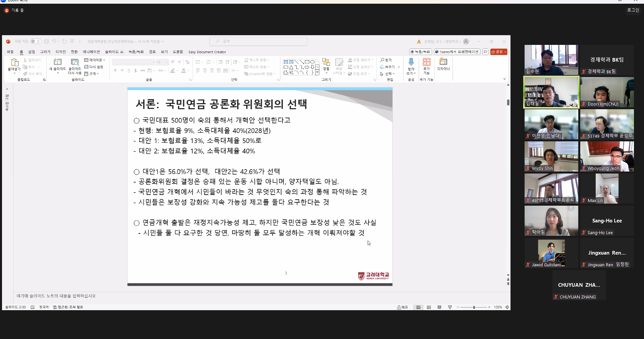Viewport: 644px width, 339px height.
Task: Open the Quick Access Toolbar customize dropdown
Action: tap(80, 42)
